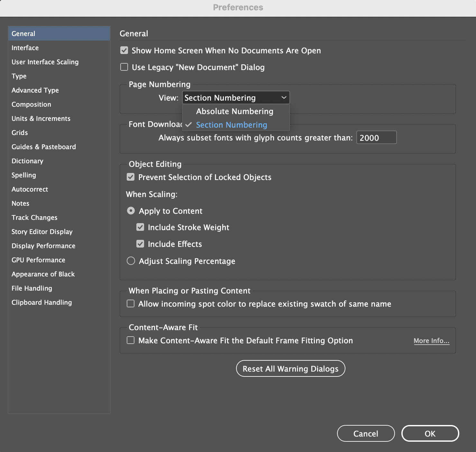Screen dimensions: 476x452
Task: Uncheck Show Home Screen checkbox
Action: pos(124,50)
